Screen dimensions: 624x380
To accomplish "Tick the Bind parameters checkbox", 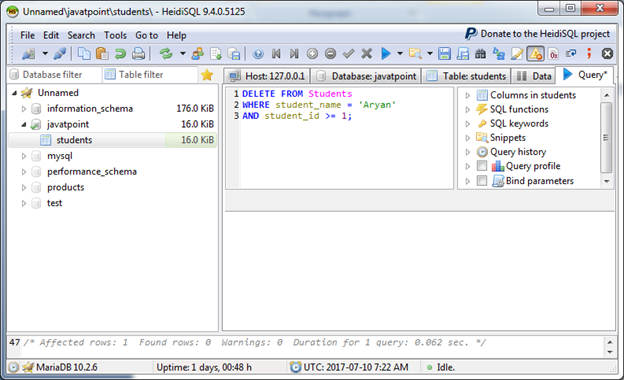I will coord(482,181).
